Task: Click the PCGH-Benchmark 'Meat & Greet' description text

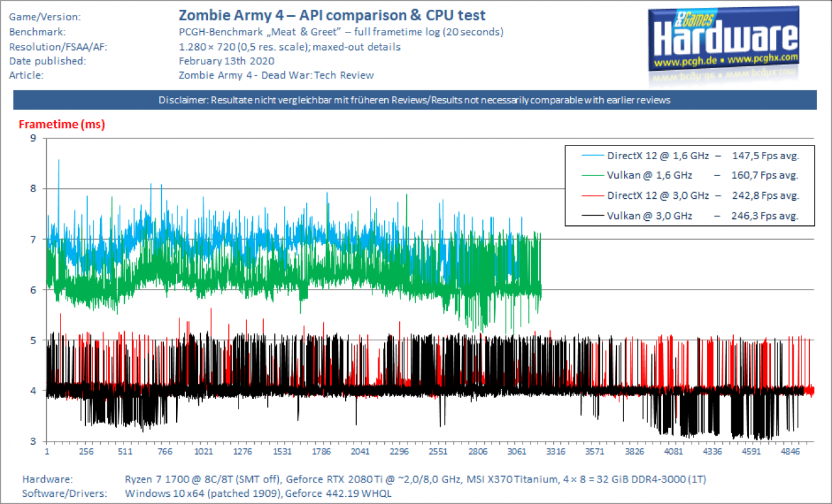Action: (x=341, y=32)
